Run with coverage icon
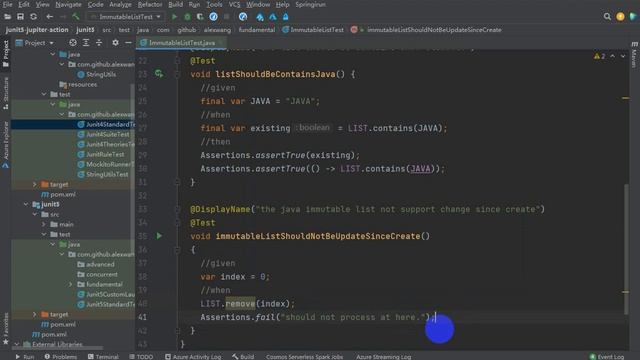 [x=200, y=17]
